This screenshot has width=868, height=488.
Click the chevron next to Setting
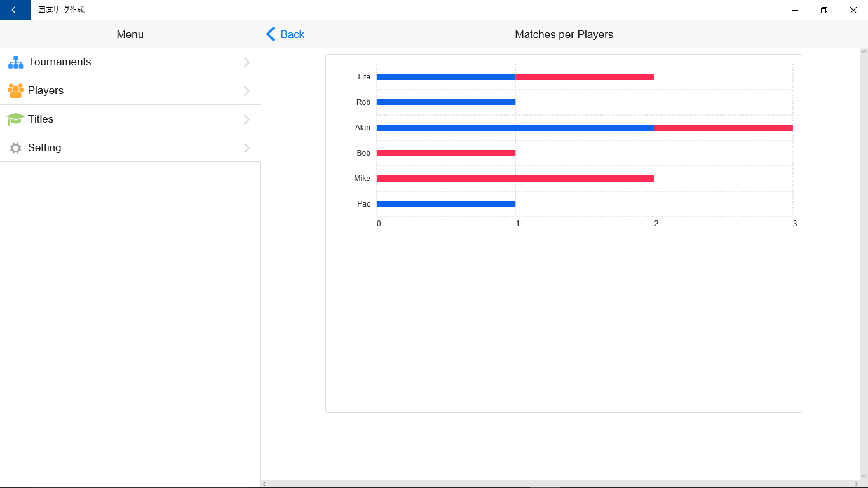247,148
